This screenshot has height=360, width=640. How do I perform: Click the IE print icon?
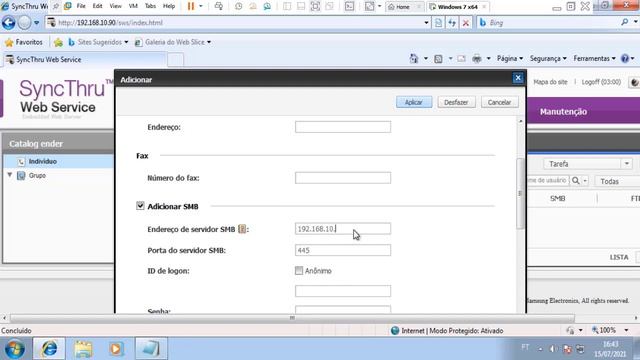pos(477,59)
